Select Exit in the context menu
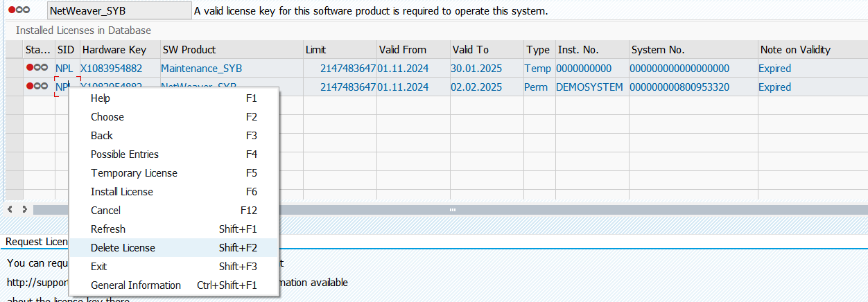Screen dimensions: 868x302 173,267
